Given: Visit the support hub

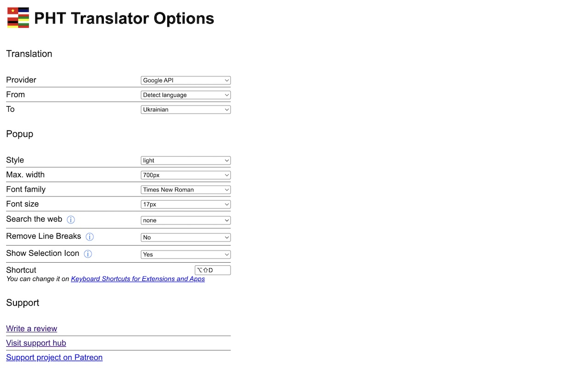Looking at the screenshot, I should coord(36,343).
